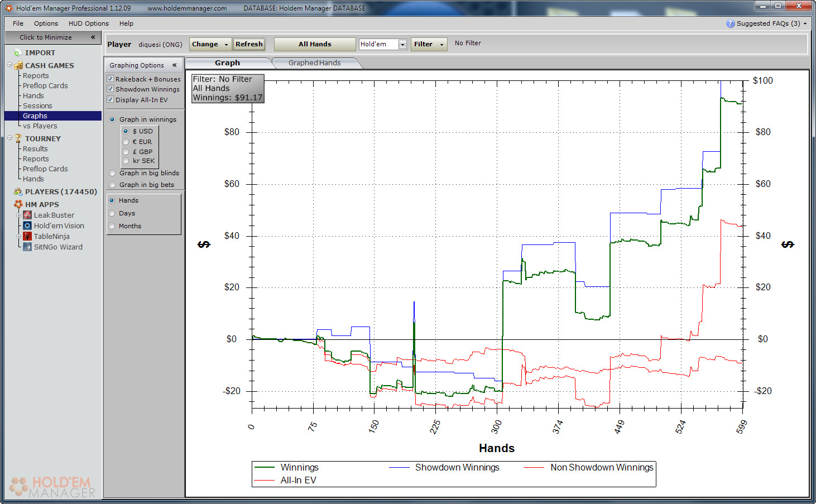Click the Players group icon

click(18, 191)
